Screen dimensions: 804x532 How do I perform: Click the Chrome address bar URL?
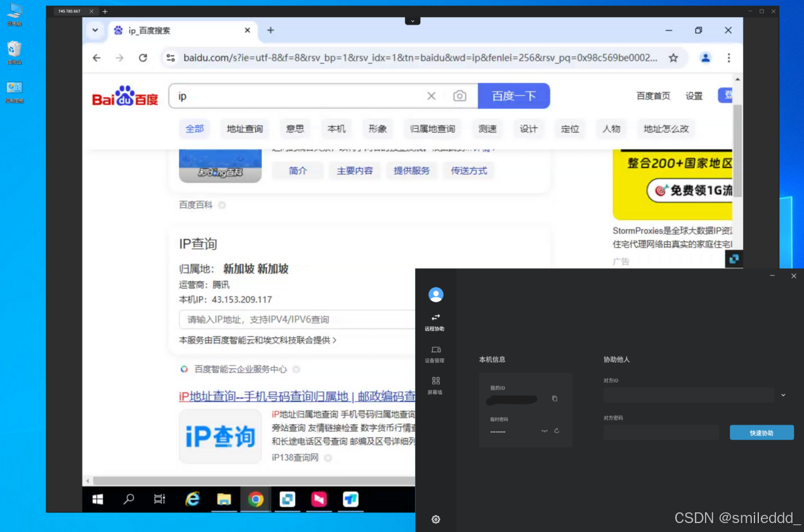click(420, 58)
